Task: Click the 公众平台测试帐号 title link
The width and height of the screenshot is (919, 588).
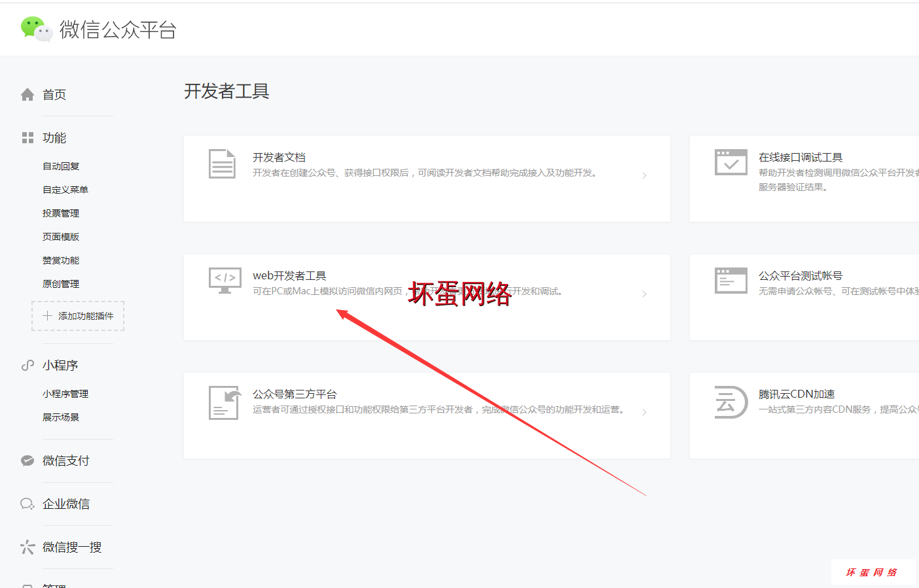Action: [x=801, y=276]
